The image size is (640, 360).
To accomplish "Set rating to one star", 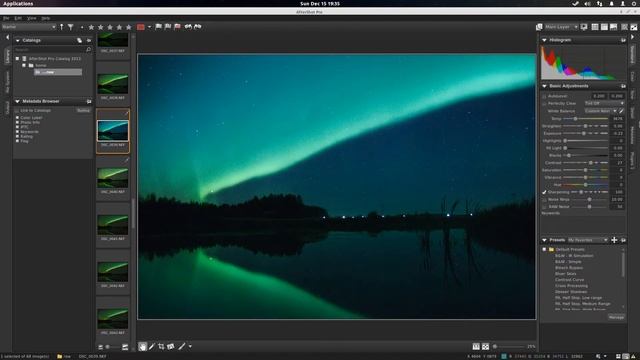I will pyautogui.click(x=91, y=27).
